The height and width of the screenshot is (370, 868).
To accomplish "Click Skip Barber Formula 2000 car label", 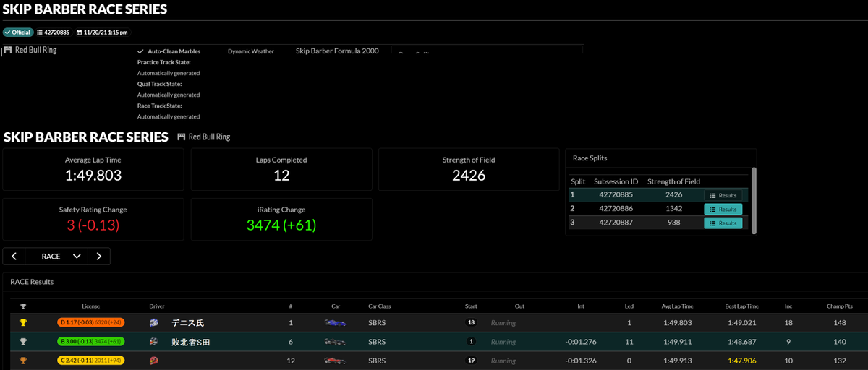I will [337, 51].
